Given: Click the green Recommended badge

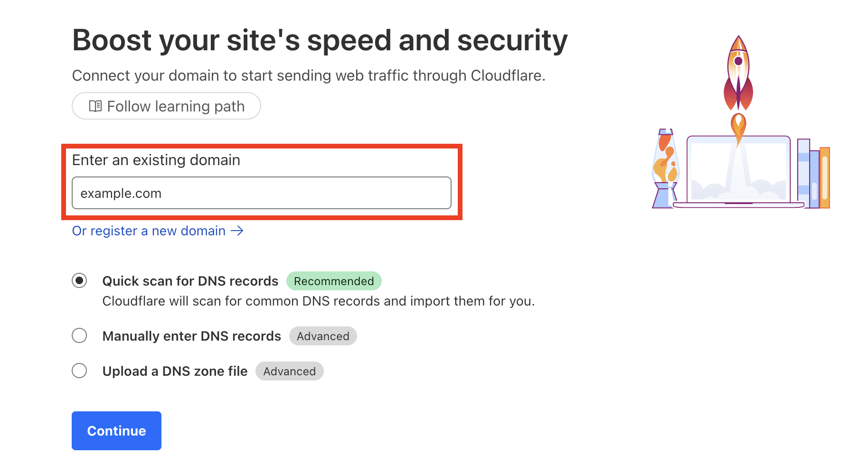Looking at the screenshot, I should pyautogui.click(x=334, y=281).
